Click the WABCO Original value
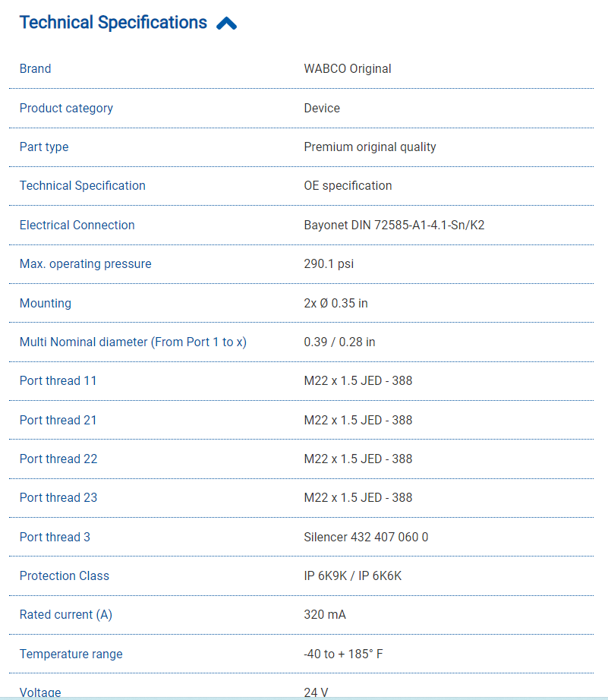This screenshot has width=608, height=700. click(348, 69)
